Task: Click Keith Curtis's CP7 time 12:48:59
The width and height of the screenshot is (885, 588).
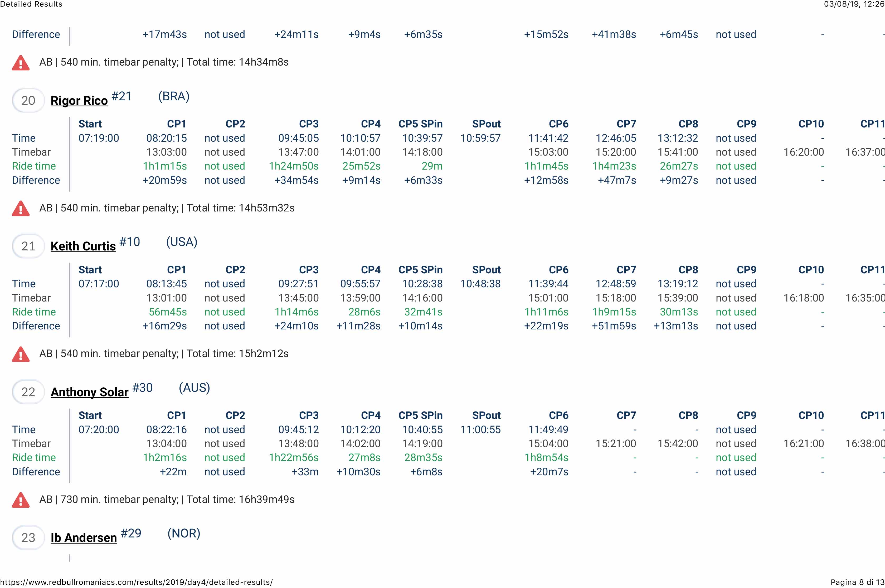Action: coord(616,284)
